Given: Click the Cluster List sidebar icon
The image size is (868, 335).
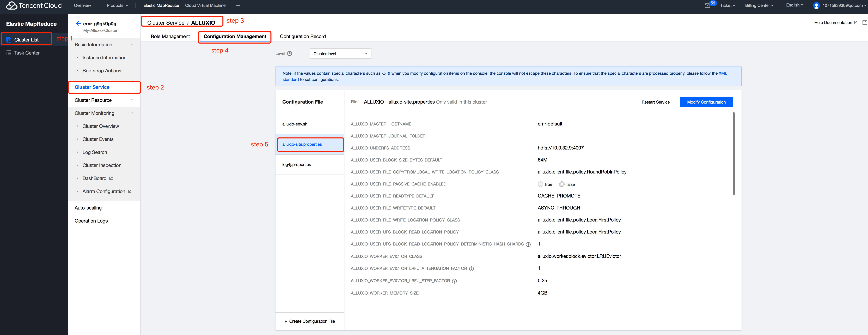Looking at the screenshot, I should [x=9, y=40].
